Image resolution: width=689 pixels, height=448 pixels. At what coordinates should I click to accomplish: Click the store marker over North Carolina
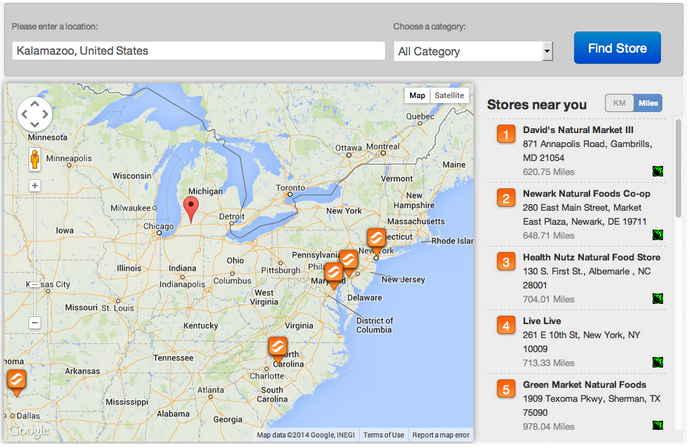278,350
